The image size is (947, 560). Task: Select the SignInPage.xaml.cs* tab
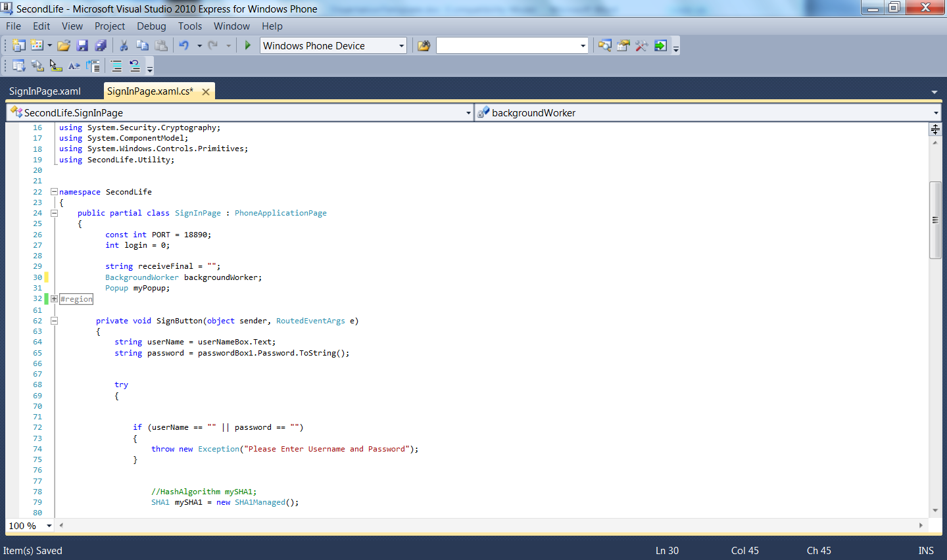[150, 91]
